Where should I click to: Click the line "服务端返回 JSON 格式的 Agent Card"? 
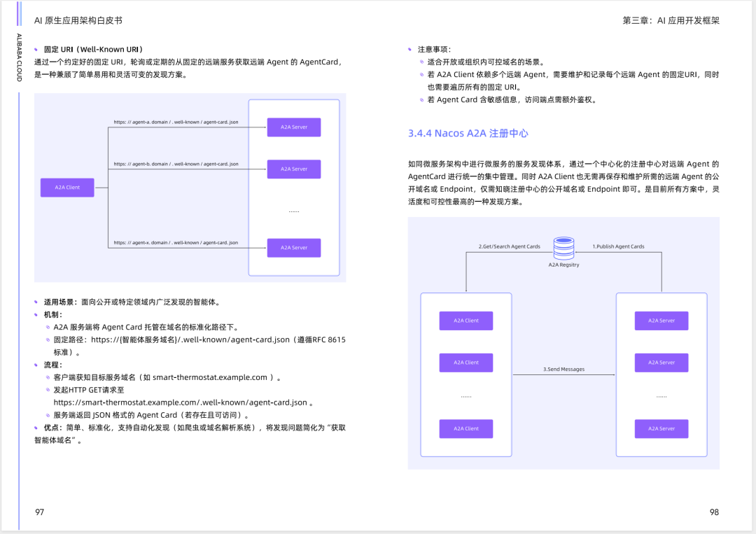point(152,415)
